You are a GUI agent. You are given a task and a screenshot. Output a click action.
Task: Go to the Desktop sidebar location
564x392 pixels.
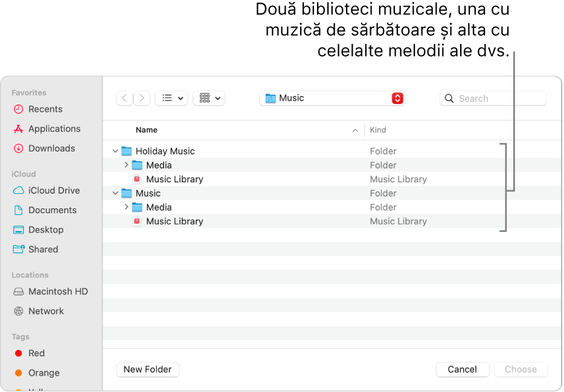[38, 230]
